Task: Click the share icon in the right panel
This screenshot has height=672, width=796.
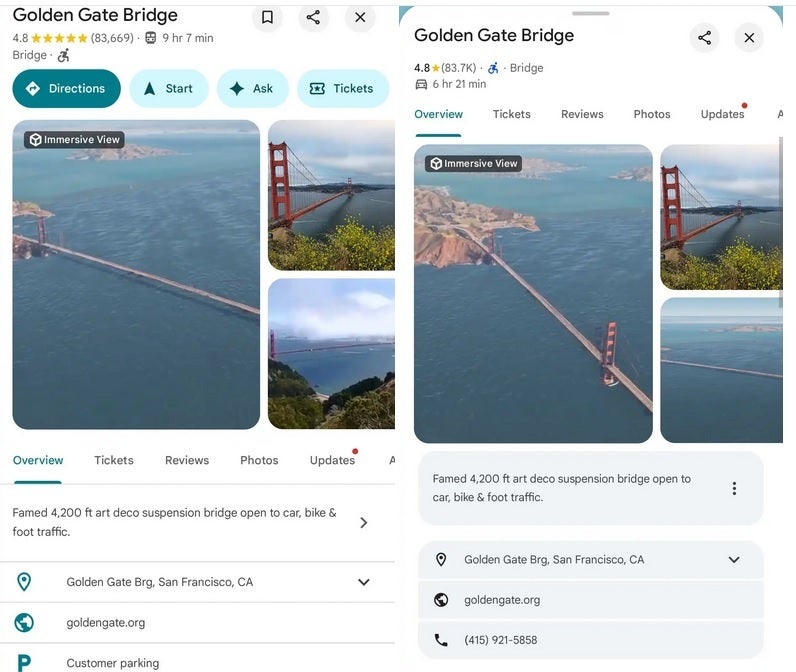Action: click(705, 38)
